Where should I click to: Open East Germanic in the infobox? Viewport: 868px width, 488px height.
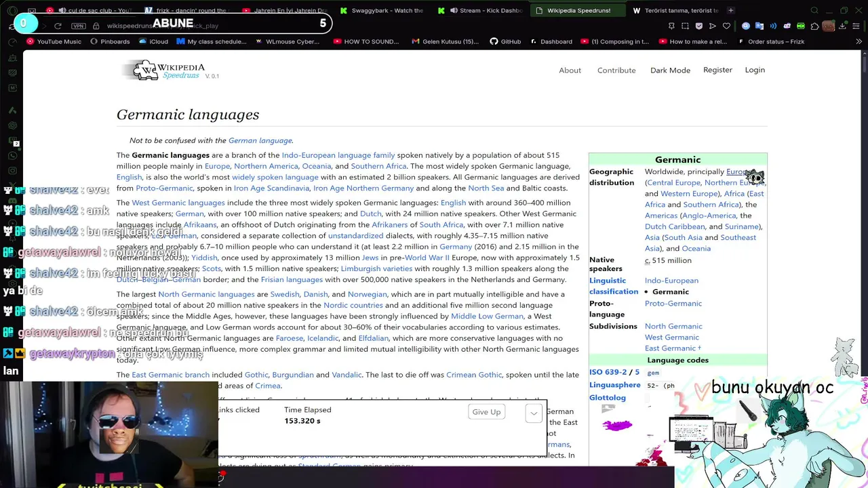coord(670,348)
